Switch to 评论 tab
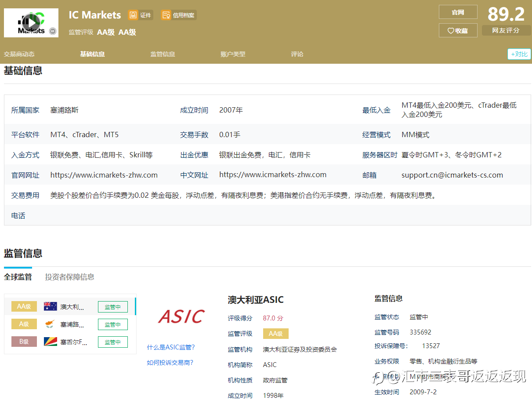 pyautogui.click(x=297, y=54)
